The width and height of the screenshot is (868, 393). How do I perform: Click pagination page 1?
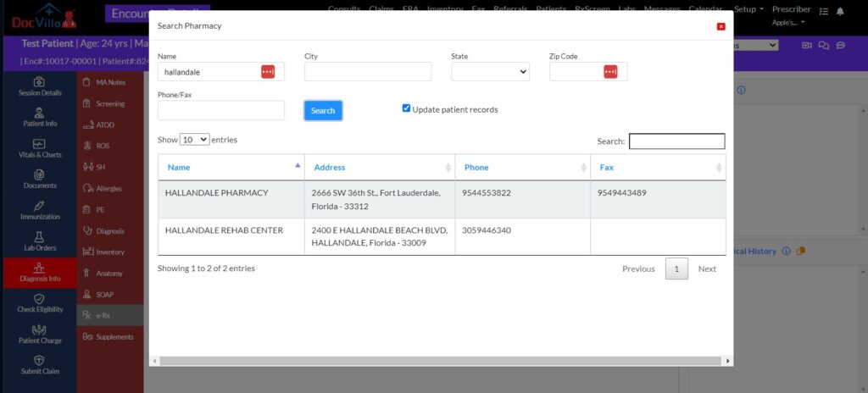click(x=676, y=269)
